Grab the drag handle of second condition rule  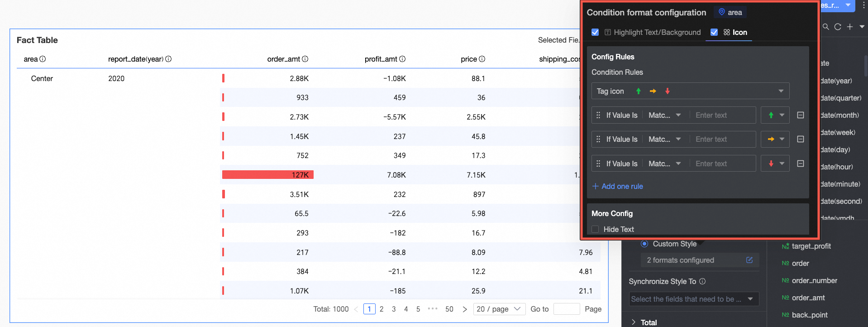coord(598,139)
